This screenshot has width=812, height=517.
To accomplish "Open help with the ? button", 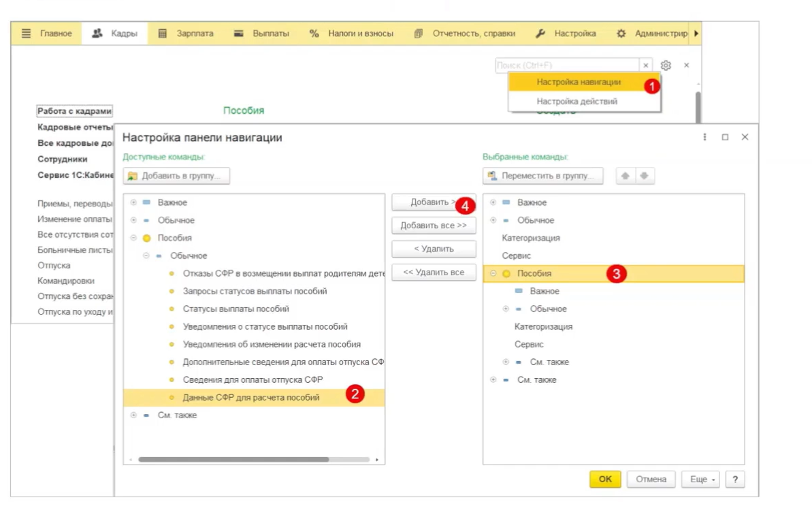I will pos(735,479).
